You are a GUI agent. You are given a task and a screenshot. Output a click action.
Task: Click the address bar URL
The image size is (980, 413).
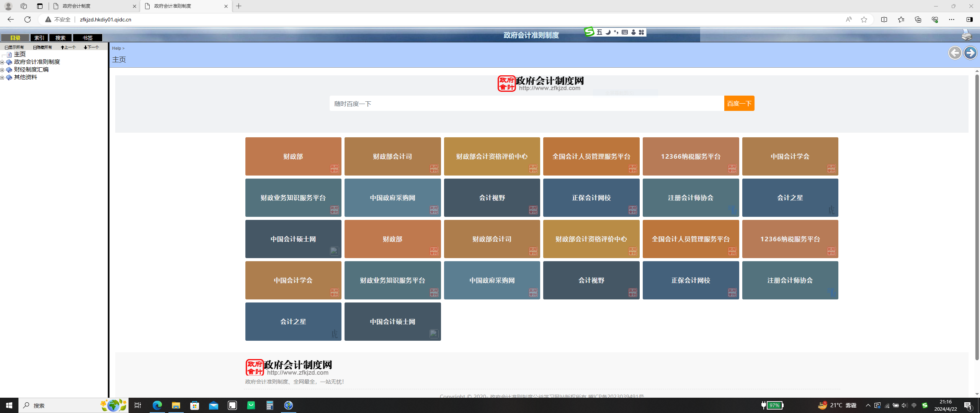coord(106,20)
